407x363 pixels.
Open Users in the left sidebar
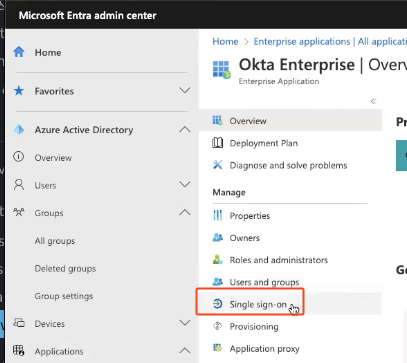[x=45, y=185]
